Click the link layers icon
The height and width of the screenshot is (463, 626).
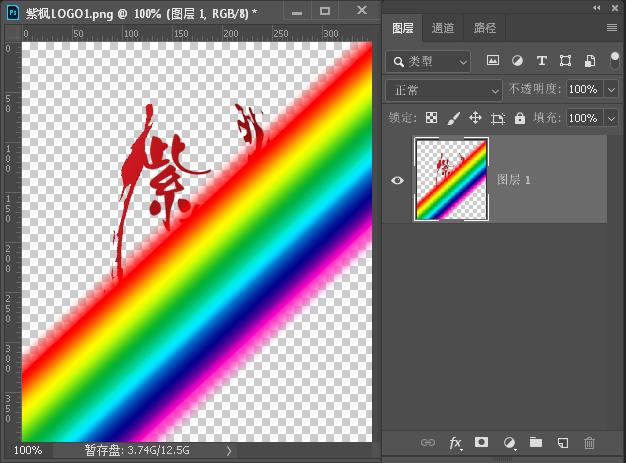428,443
